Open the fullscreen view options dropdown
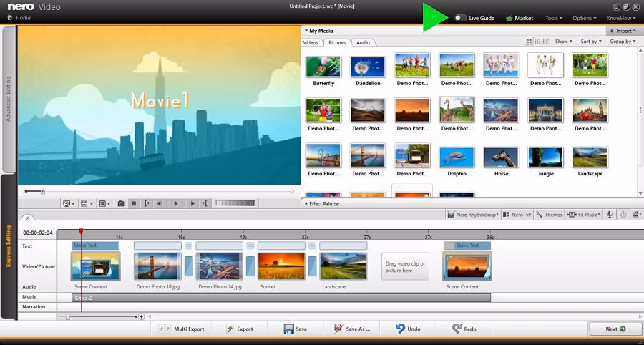Viewport: 644px width, 345px height. tap(87, 203)
